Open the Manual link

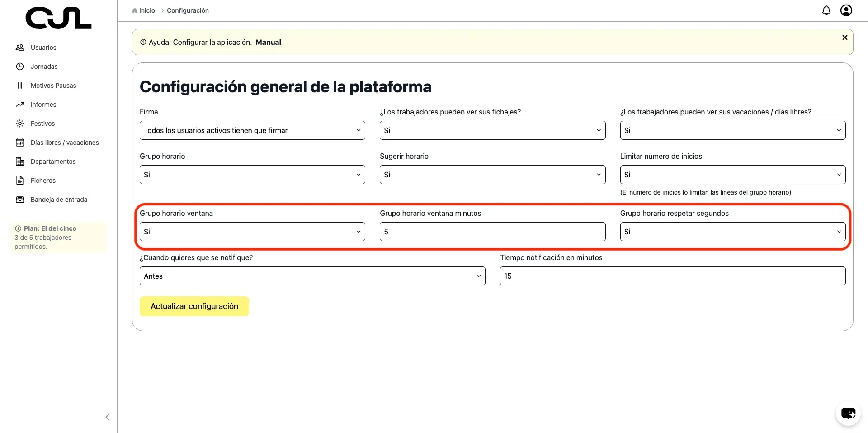tap(269, 42)
